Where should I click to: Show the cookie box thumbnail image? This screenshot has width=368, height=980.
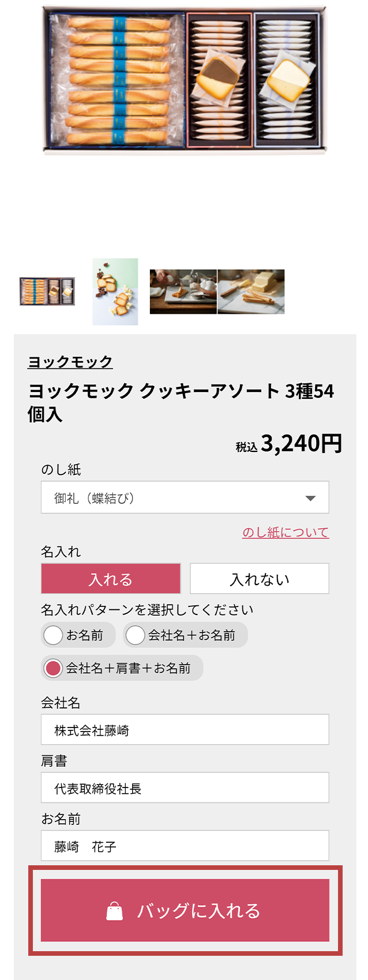47,292
